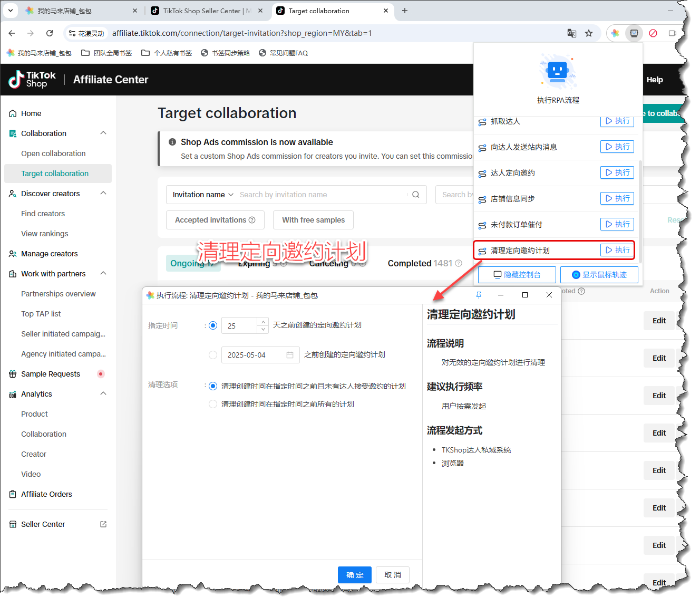Click the flow icon beside 未付款订单催付
Viewport: 700px width, 606px height.
tap(482, 225)
